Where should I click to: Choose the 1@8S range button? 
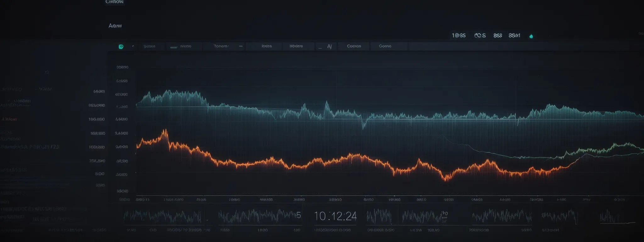point(458,36)
